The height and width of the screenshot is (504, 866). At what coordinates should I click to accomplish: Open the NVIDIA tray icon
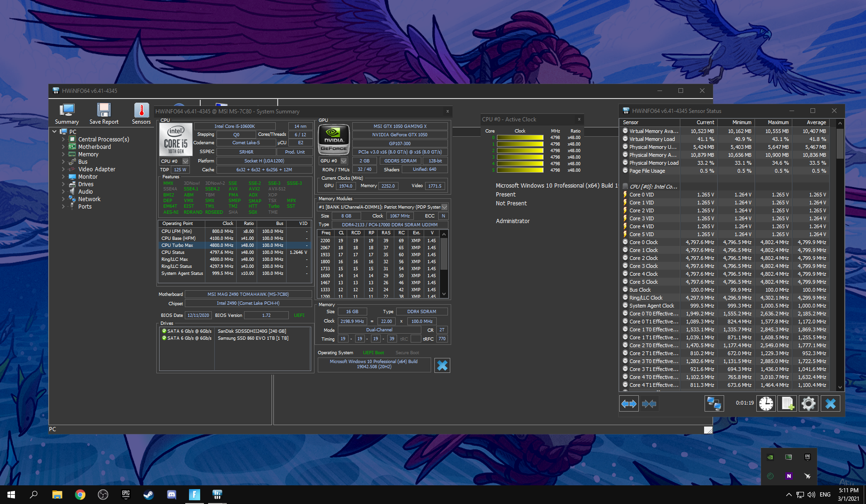pos(770,457)
